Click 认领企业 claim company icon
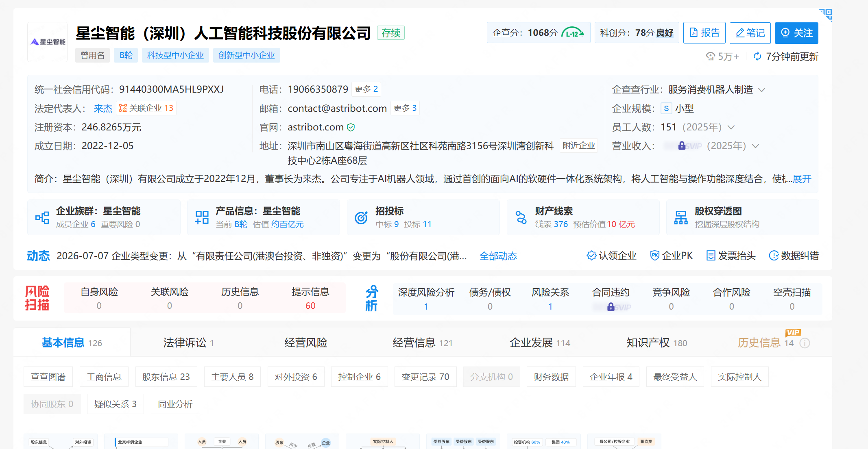 point(591,256)
